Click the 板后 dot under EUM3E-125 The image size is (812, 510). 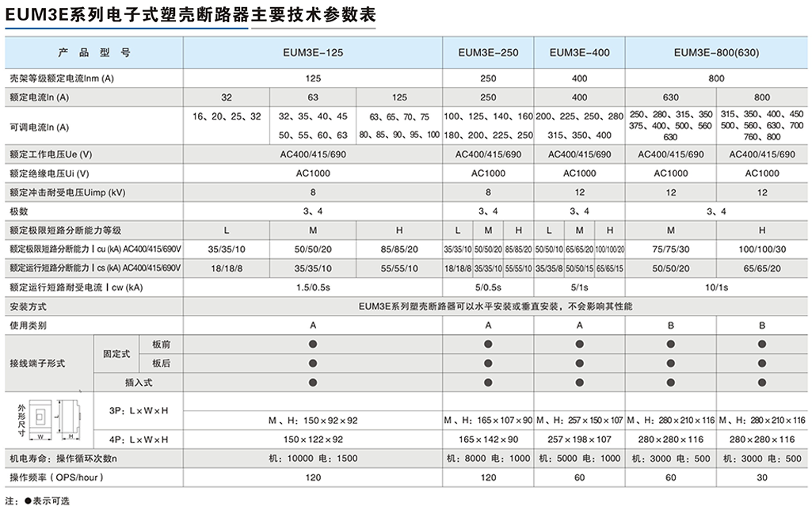pyautogui.click(x=313, y=363)
